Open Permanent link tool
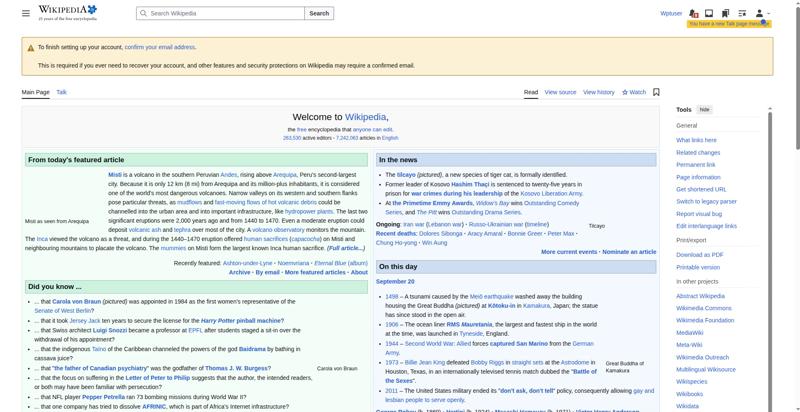The image size is (800, 412). coord(695,165)
